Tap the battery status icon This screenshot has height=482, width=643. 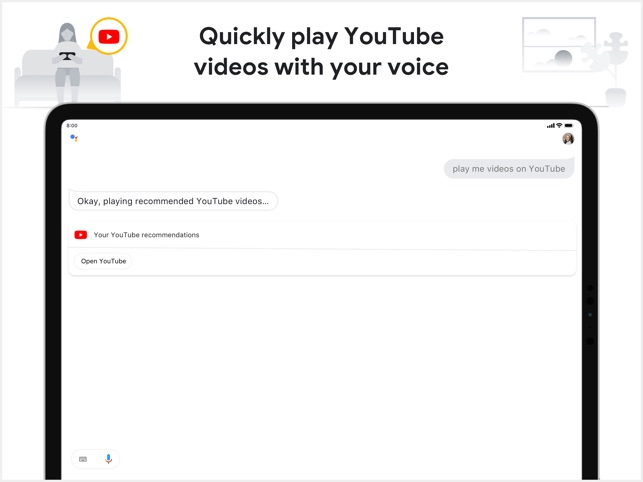pos(568,125)
